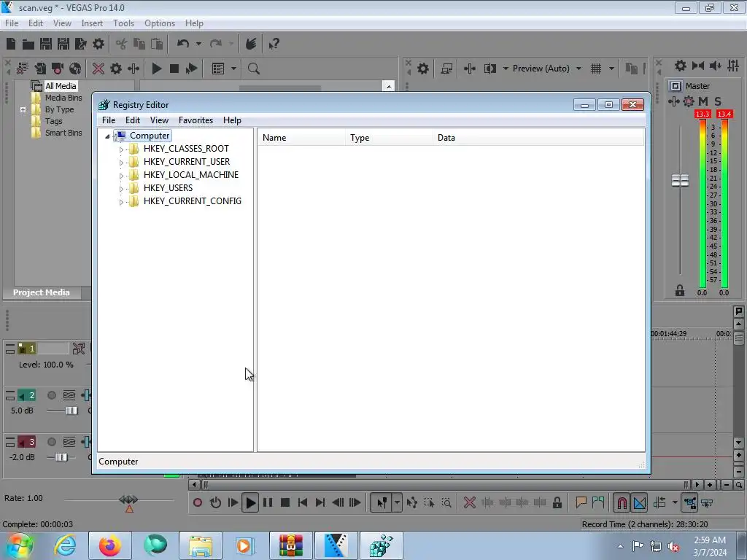Open Views dropdown in Project Media toolbar
The image size is (747, 560).
tap(233, 69)
